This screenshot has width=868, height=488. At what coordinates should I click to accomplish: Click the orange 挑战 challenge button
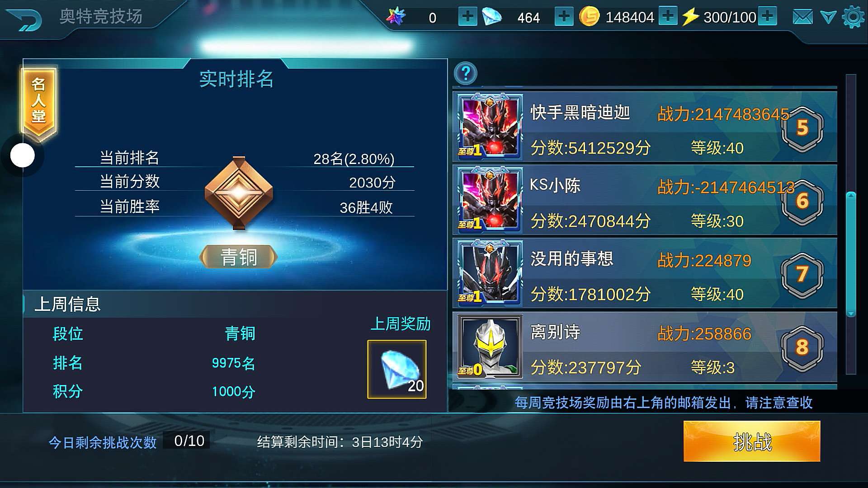pyautogui.click(x=751, y=441)
